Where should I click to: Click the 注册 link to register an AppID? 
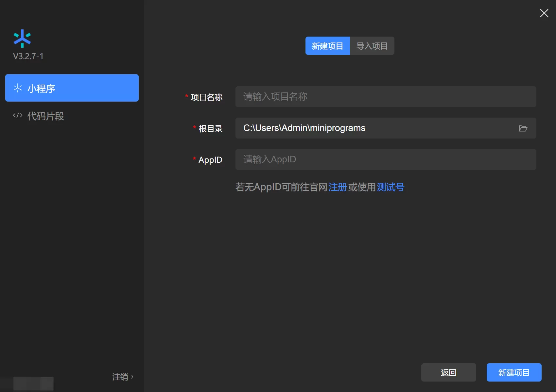click(338, 187)
